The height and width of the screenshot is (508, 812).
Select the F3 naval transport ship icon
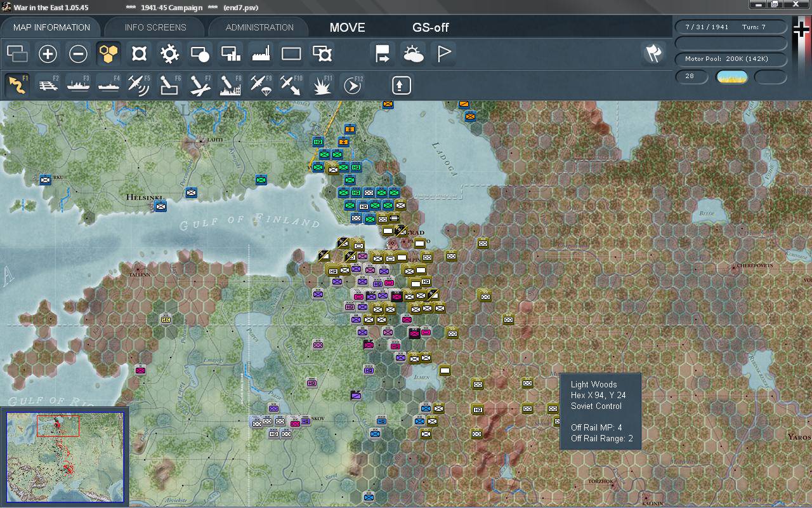click(x=78, y=84)
